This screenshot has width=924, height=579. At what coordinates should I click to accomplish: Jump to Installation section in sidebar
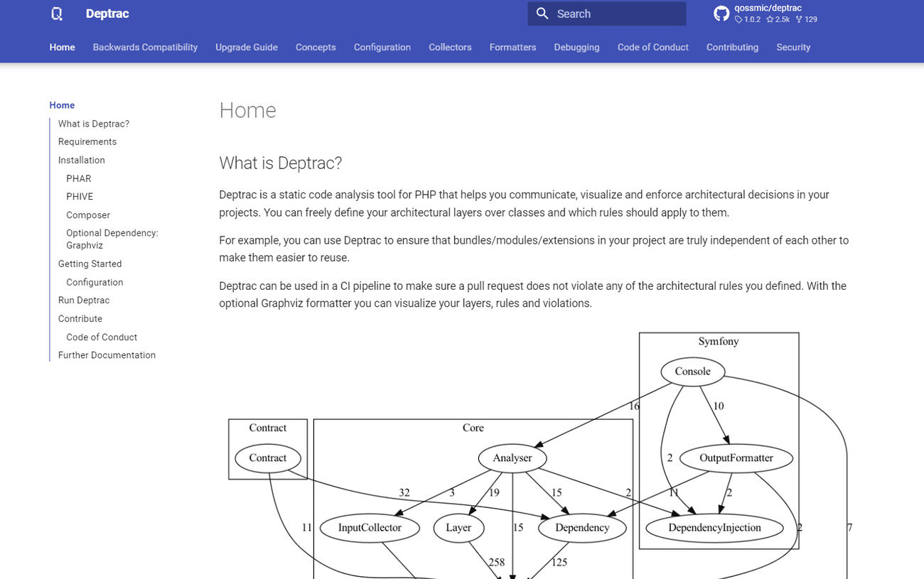click(x=82, y=160)
